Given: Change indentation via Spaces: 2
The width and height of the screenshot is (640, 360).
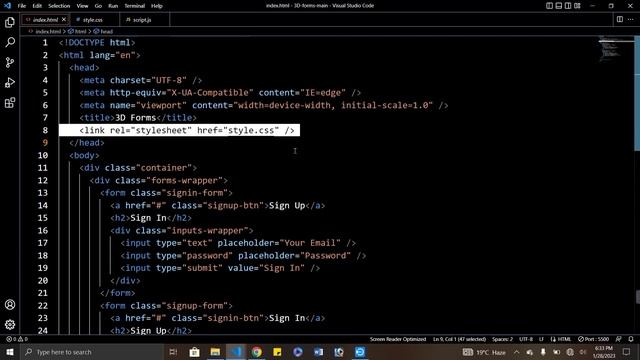Looking at the screenshot, I should [502, 339].
